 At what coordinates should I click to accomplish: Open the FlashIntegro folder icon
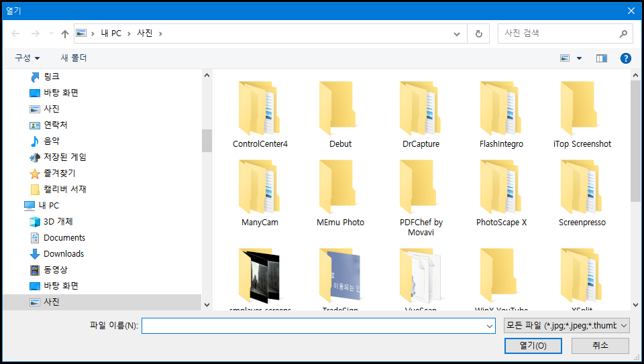pyautogui.click(x=500, y=109)
